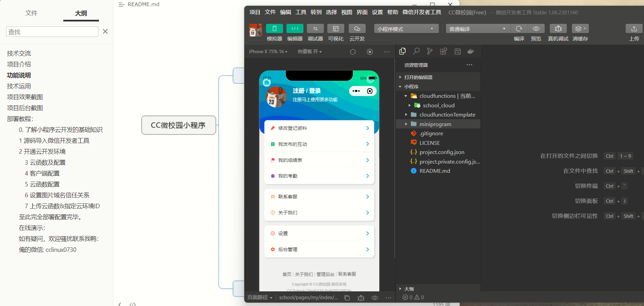The width and height of the screenshot is (644, 306).
Task: Open the 热重载 开 hot reload dropdown
Action: [310, 51]
